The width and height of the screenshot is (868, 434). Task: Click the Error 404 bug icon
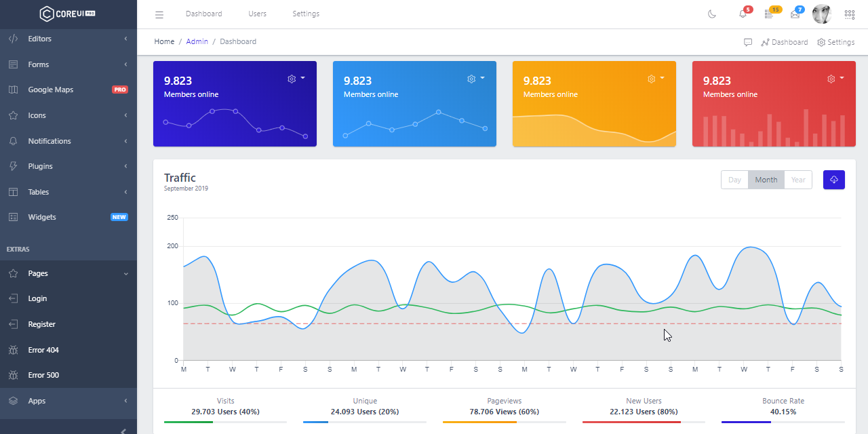(x=13, y=350)
